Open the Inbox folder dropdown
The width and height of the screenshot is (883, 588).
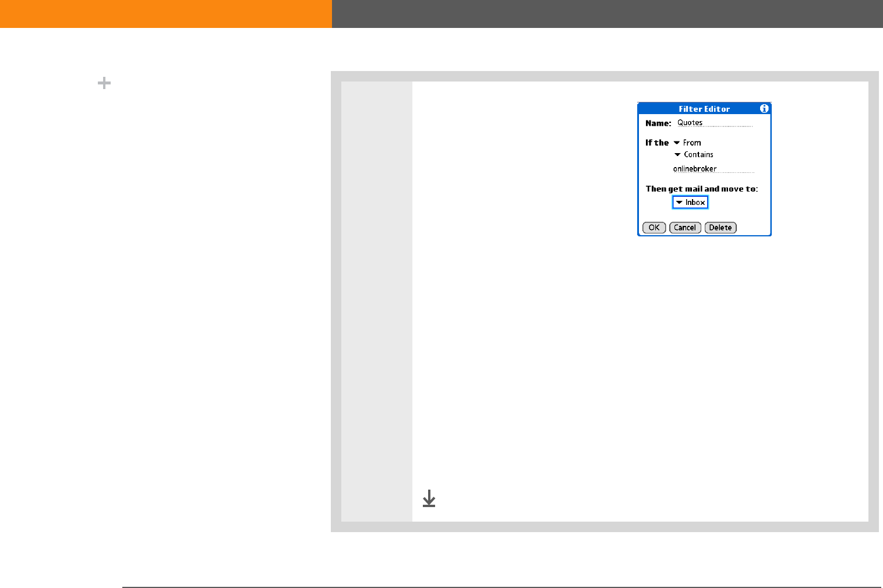pos(690,202)
